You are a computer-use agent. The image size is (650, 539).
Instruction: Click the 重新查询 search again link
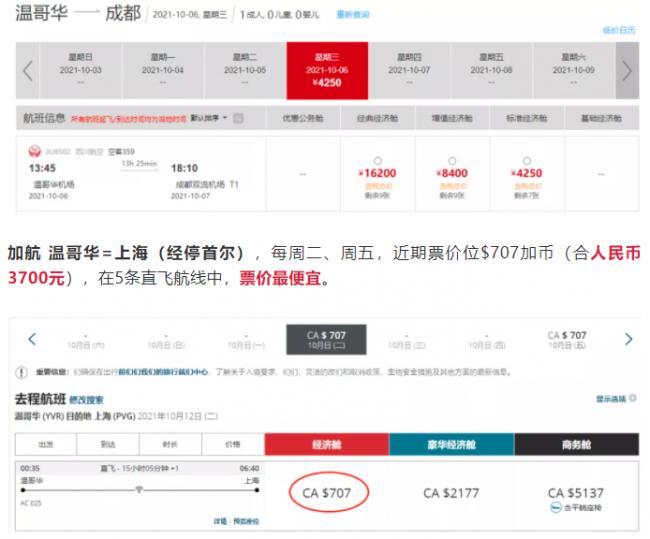[x=352, y=15]
